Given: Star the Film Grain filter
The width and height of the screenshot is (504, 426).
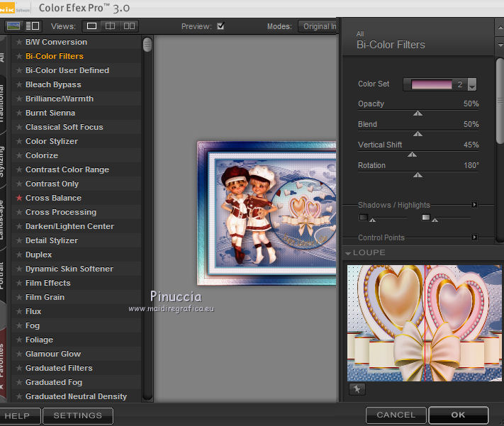Looking at the screenshot, I should pyautogui.click(x=19, y=297).
